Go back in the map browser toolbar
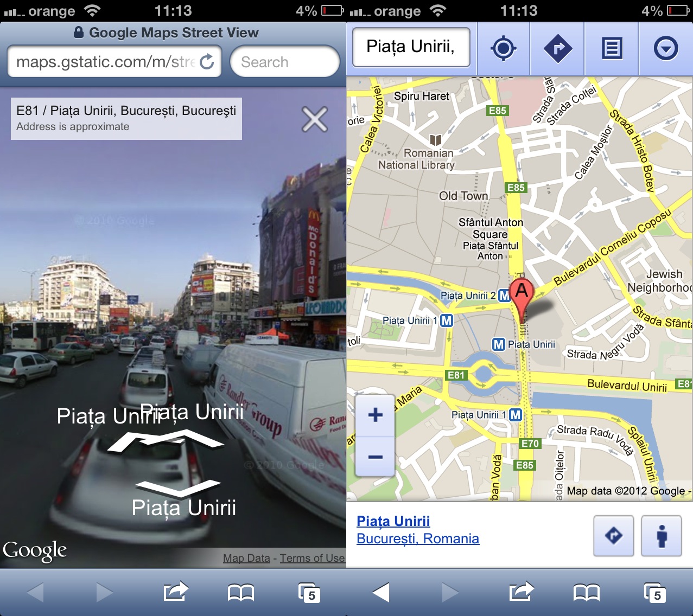The width and height of the screenshot is (693, 616). click(x=381, y=592)
